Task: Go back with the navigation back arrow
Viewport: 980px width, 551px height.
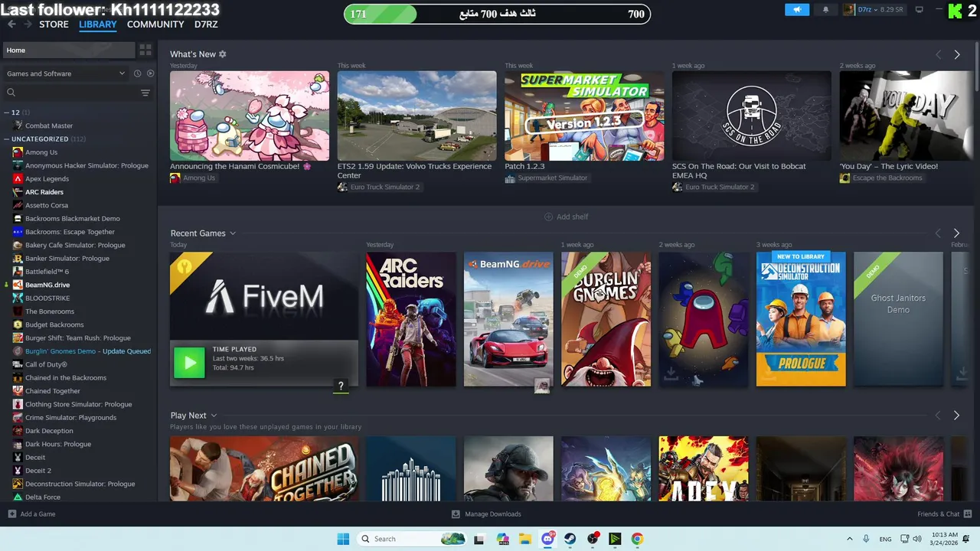Action: point(11,24)
